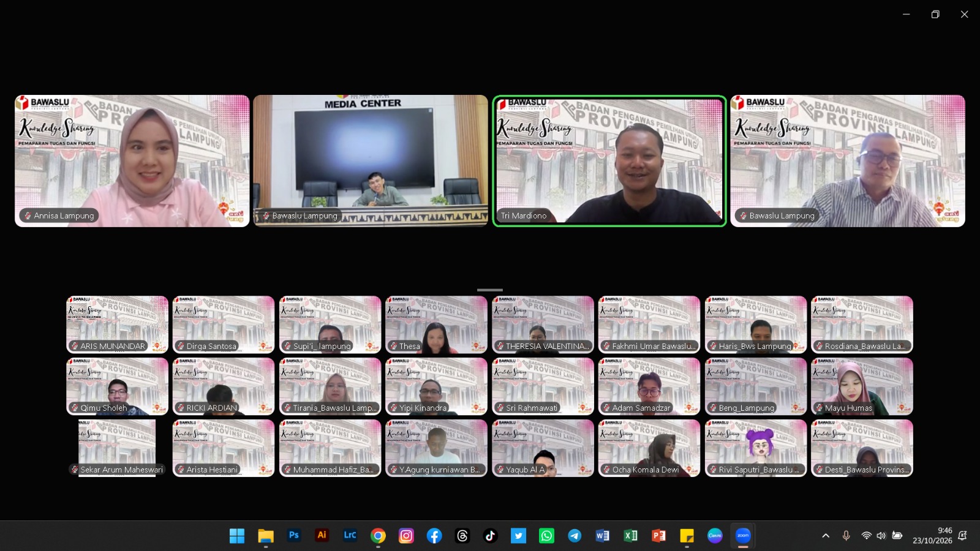Open notification center bell icon

tap(962, 536)
